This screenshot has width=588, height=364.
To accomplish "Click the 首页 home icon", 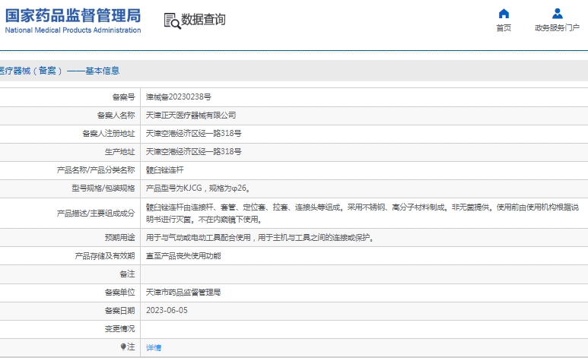I will tap(504, 14).
